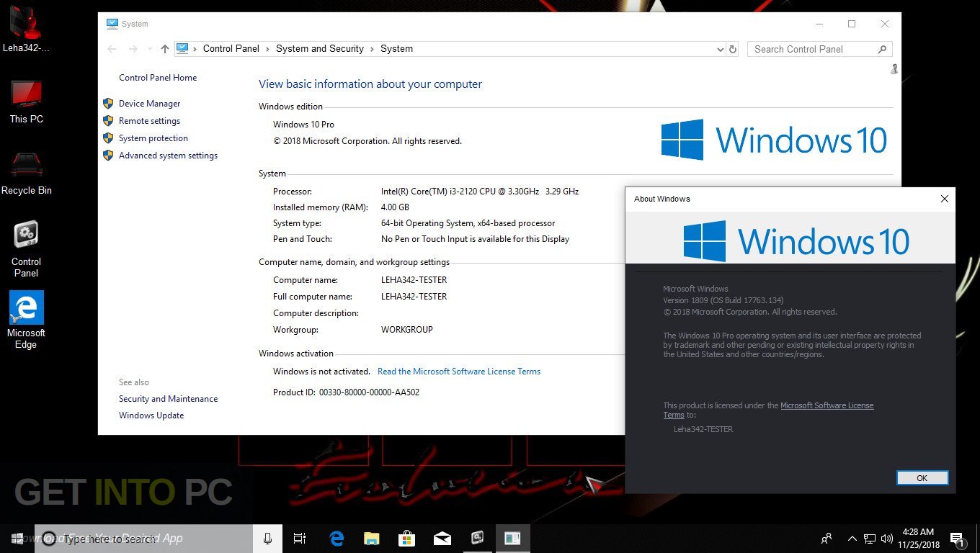980x553 pixels.
Task: Open Advanced system settings link
Action: point(168,156)
